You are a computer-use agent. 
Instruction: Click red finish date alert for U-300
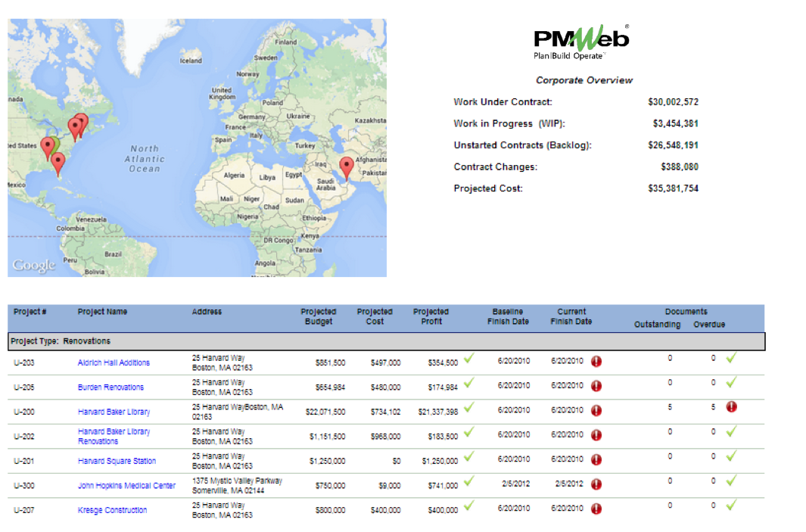pyautogui.click(x=596, y=484)
